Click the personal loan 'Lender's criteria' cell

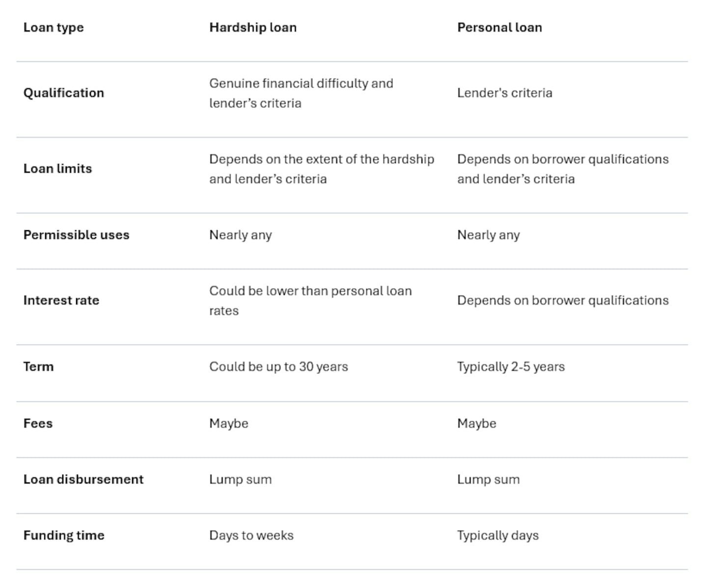505,93
